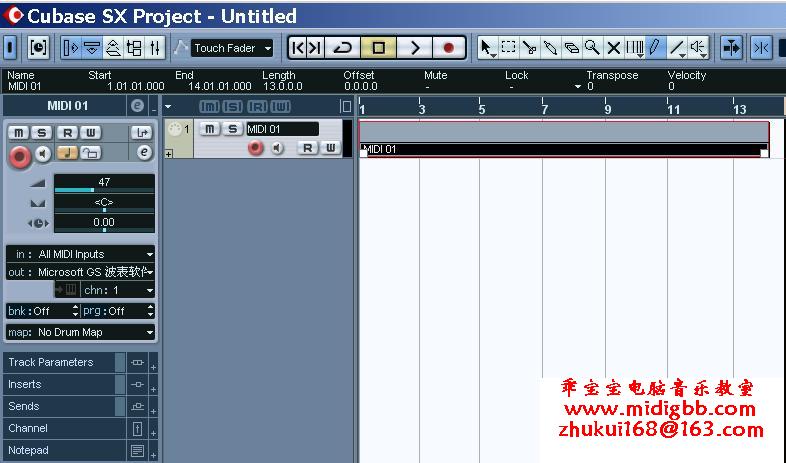Viewport: 786px width, 463px height.
Task: Toggle Write automation on track list row
Action: coord(330,148)
